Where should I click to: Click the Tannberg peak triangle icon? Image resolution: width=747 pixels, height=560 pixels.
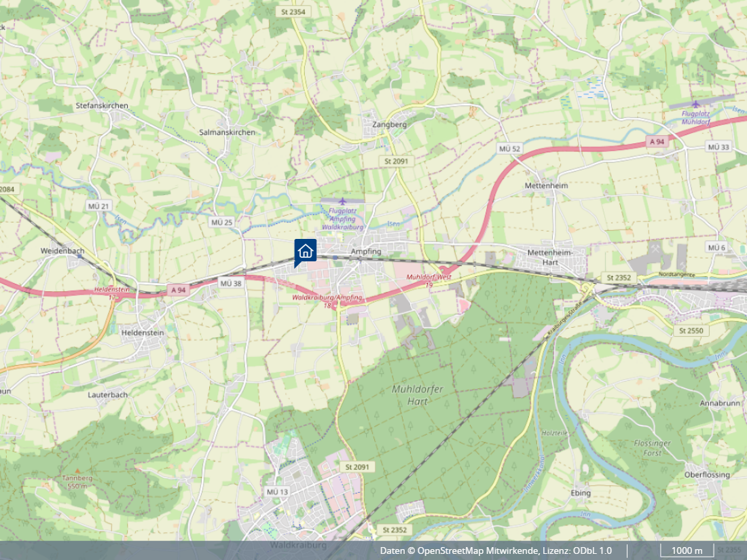click(77, 470)
